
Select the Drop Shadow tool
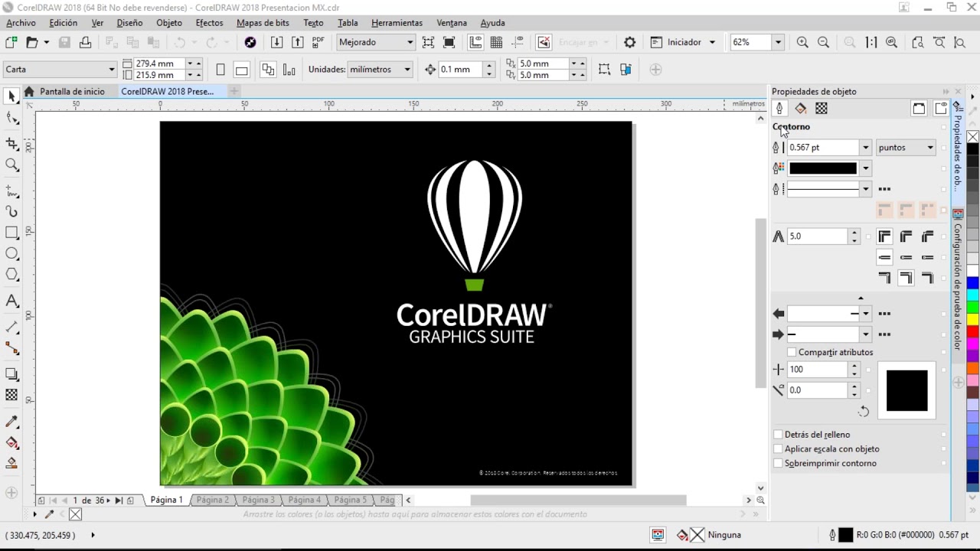[11, 374]
